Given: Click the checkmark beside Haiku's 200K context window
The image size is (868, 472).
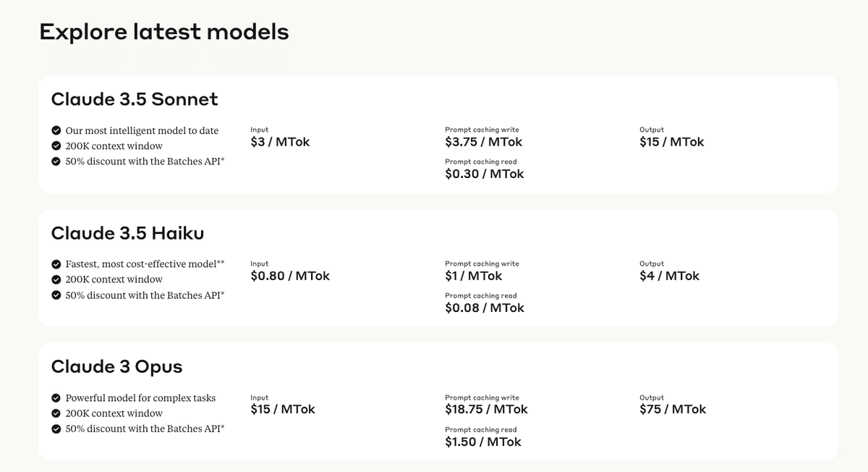Looking at the screenshot, I should (x=56, y=279).
